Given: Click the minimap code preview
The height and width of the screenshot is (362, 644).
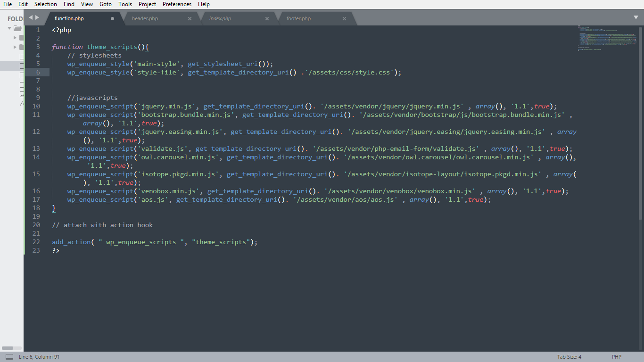Looking at the screenshot, I should 608,38.
